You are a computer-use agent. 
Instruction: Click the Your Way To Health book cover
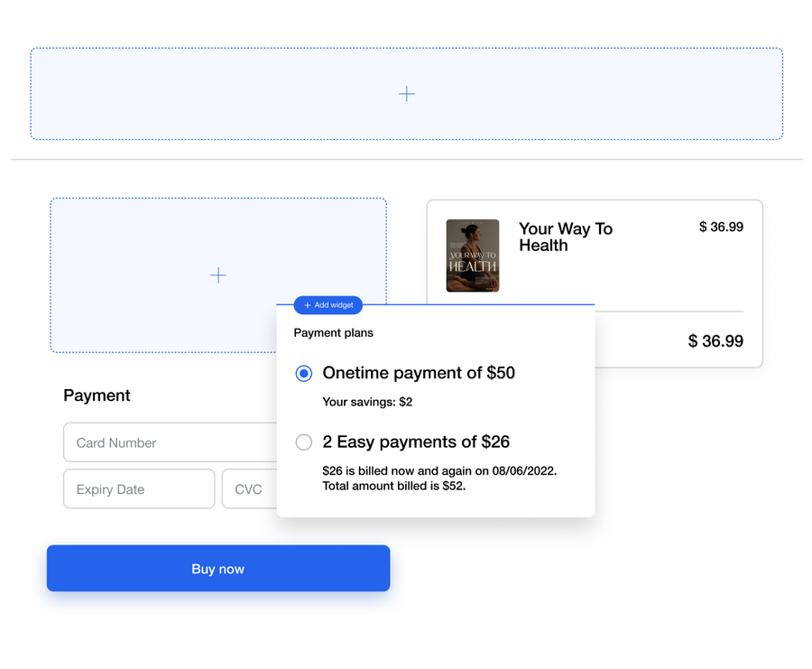pyautogui.click(x=473, y=256)
